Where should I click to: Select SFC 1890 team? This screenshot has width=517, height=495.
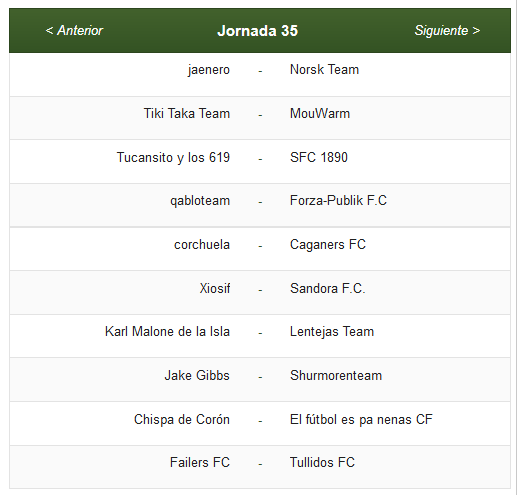[x=319, y=157]
